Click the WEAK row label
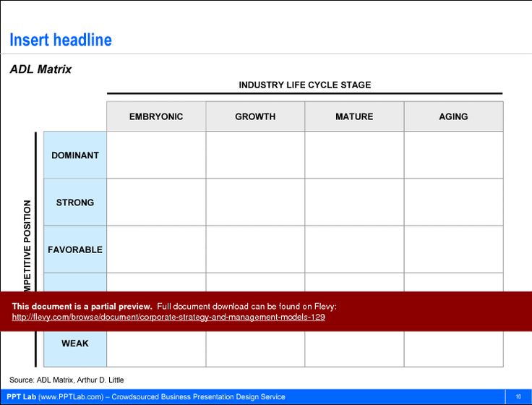Image resolution: width=532 pixels, height=405 pixels. click(x=75, y=344)
